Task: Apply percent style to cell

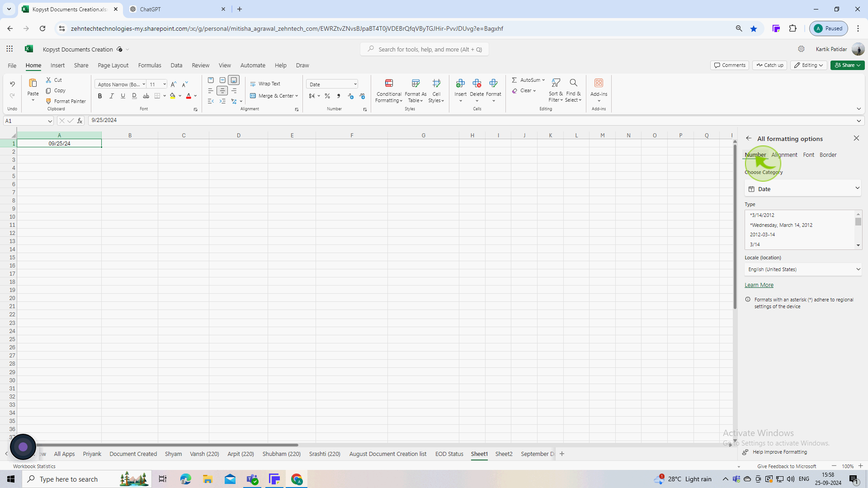Action: tap(327, 96)
